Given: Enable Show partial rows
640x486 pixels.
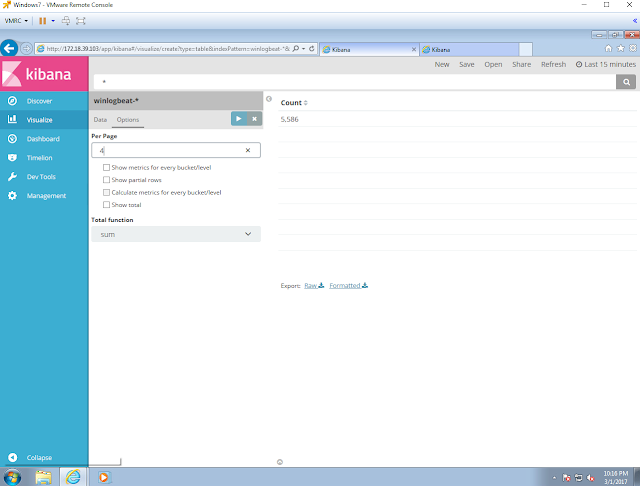Looking at the screenshot, I should pyautogui.click(x=107, y=180).
